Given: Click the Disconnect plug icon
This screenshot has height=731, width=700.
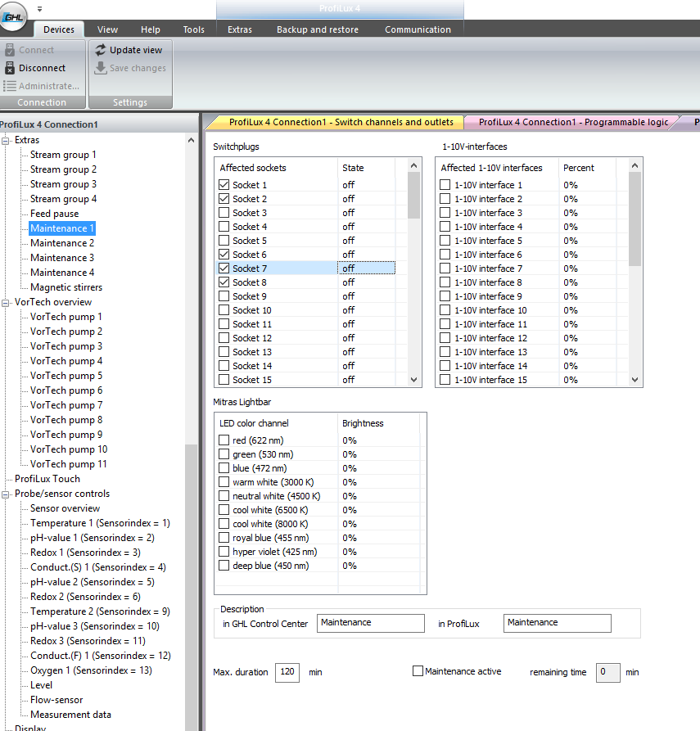Looking at the screenshot, I should [x=10, y=68].
